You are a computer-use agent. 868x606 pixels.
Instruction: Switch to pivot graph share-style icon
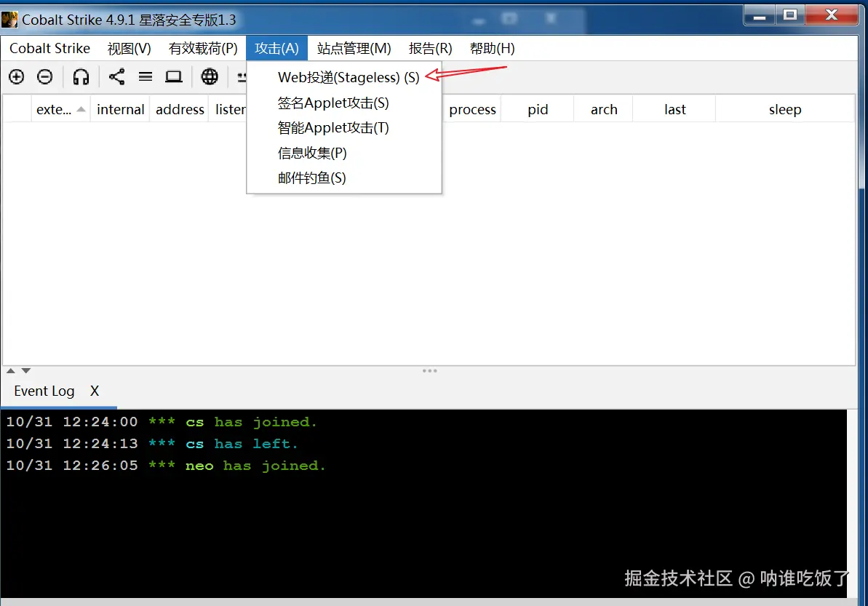pyautogui.click(x=117, y=76)
